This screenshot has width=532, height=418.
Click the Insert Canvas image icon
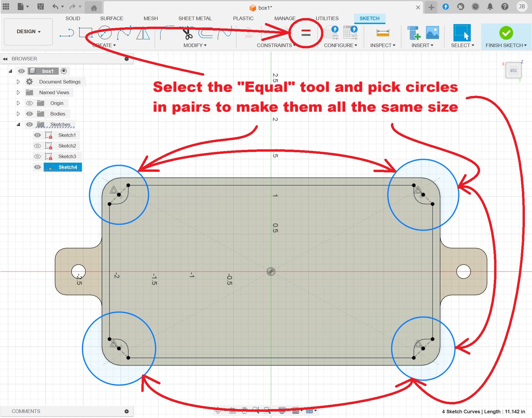point(432,33)
